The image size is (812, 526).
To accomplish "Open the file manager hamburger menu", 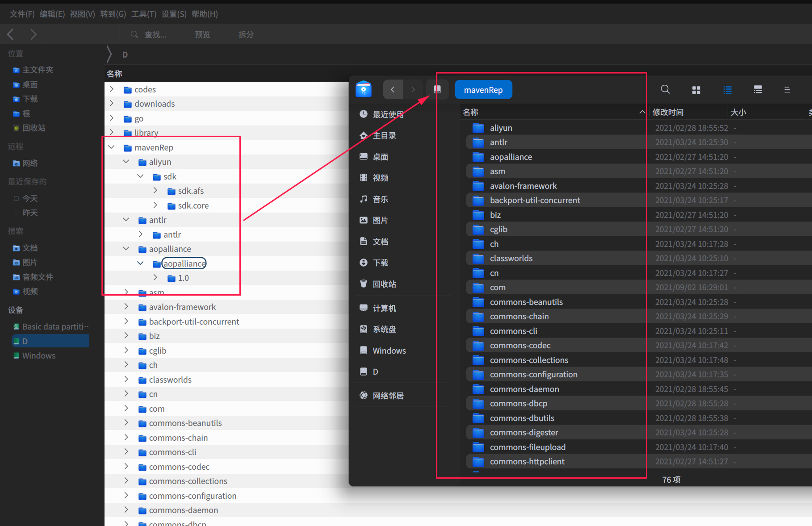I will (x=787, y=90).
